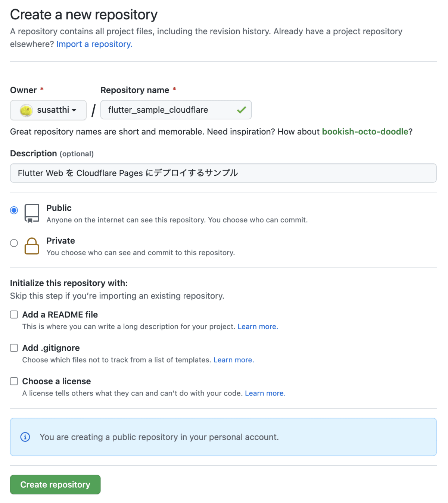This screenshot has width=448, height=503.
Task: Click the slash separator between owner and name
Action: 93,110
